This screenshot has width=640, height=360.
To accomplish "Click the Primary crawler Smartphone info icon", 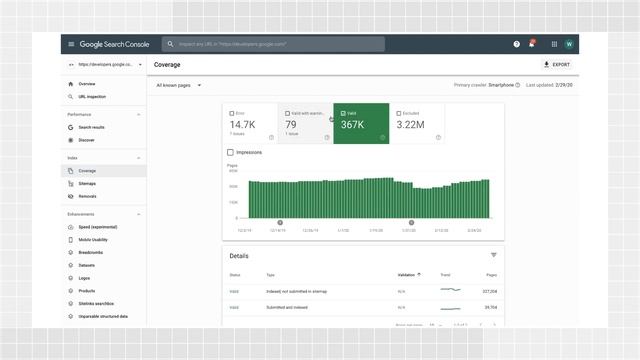I will (x=518, y=85).
